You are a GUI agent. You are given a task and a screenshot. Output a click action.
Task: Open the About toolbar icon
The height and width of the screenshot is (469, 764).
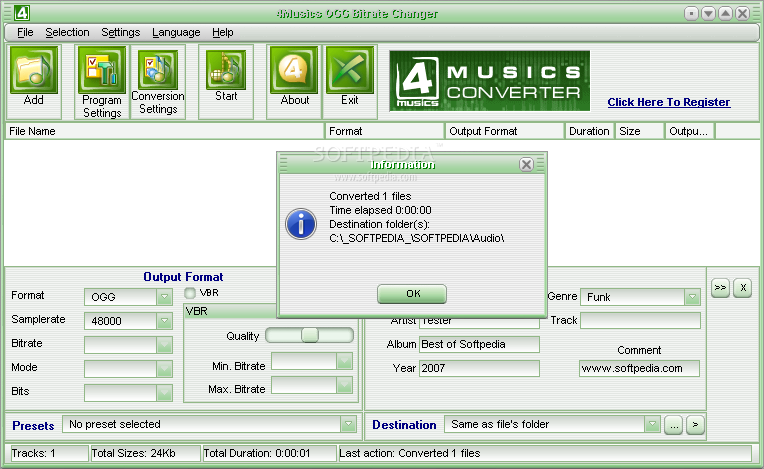pyautogui.click(x=294, y=70)
